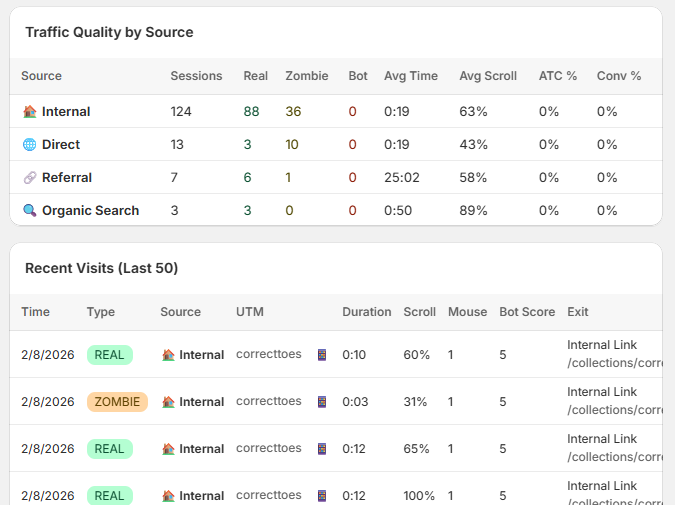Click the Duration column header in Recent Visits
The width and height of the screenshot is (675, 505).
tap(366, 312)
